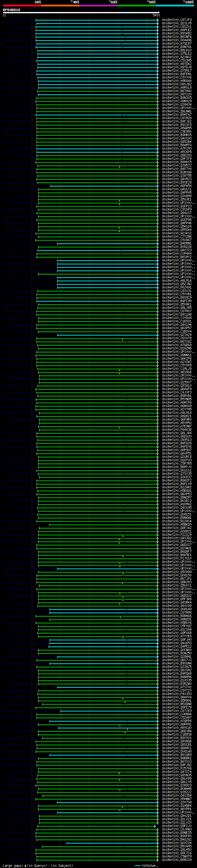The height and width of the screenshot is (868, 197).
Task: Select label UniRef100_A9TDK2
Action: 177,64
